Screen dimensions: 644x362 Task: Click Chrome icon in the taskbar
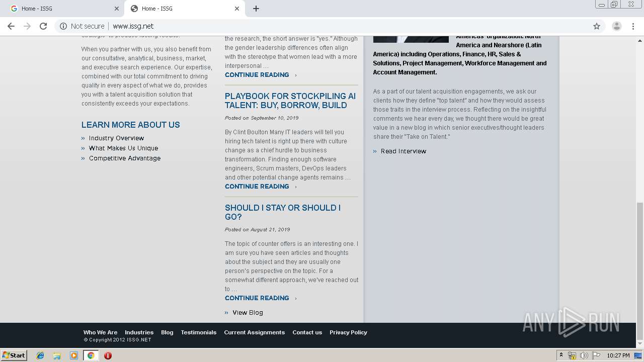[91, 355]
